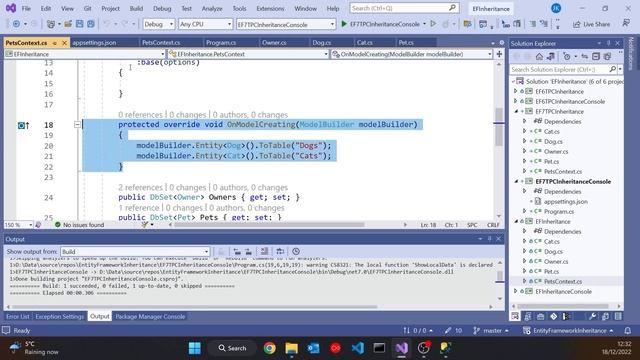Click the Open File toolbar icon
Image resolution: width=640 pixels, height=360 pixels.
[68, 24]
